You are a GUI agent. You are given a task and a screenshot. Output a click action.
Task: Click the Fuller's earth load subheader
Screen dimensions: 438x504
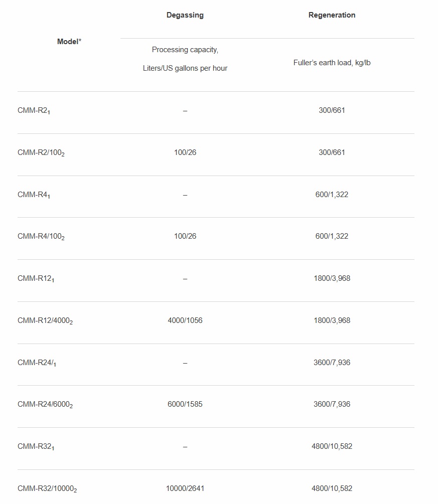tap(332, 63)
